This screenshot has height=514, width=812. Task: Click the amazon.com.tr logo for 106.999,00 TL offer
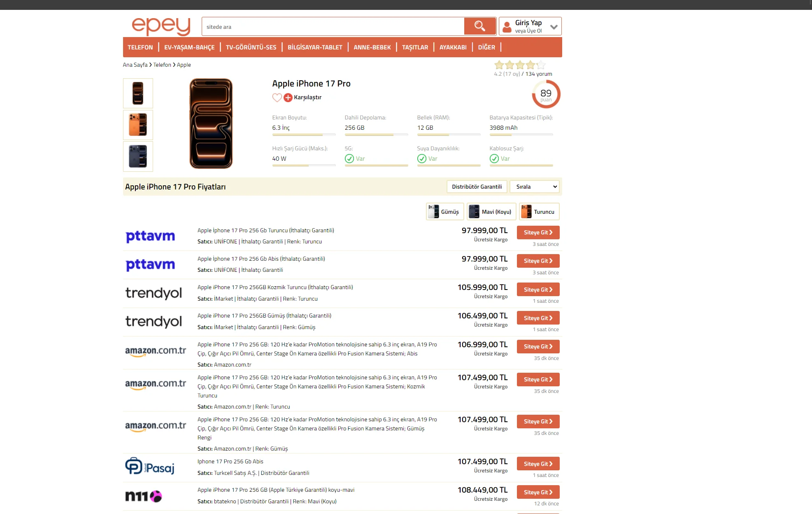(156, 351)
